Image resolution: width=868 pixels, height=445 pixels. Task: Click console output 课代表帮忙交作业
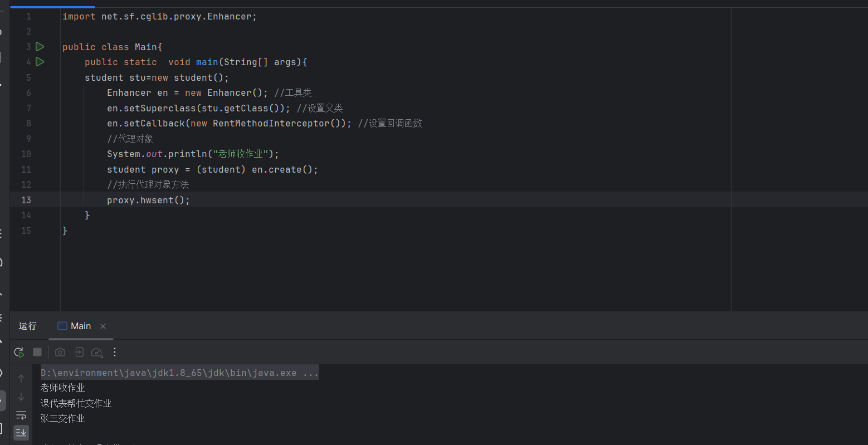[76, 403]
